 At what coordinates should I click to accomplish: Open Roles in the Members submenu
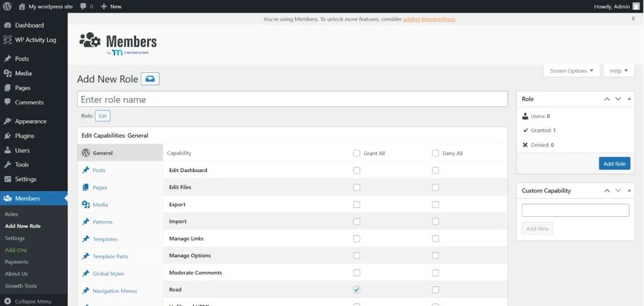[11, 214]
